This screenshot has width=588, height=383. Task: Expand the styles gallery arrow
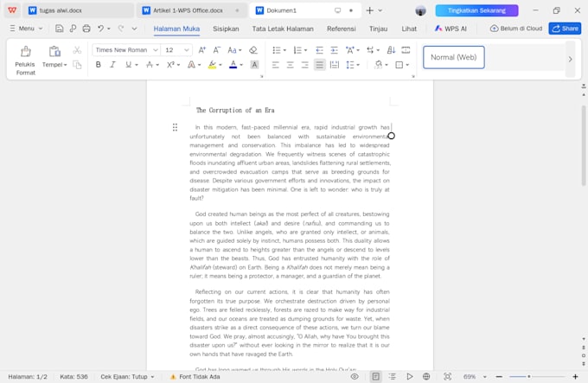click(x=570, y=59)
